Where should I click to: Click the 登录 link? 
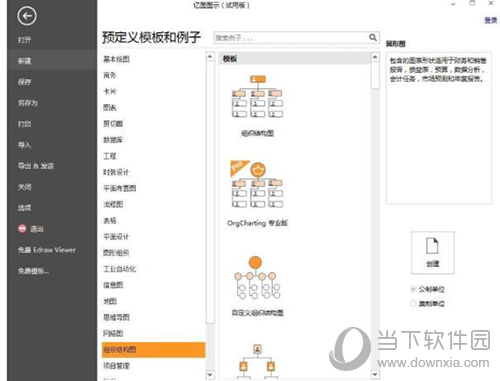(x=490, y=20)
